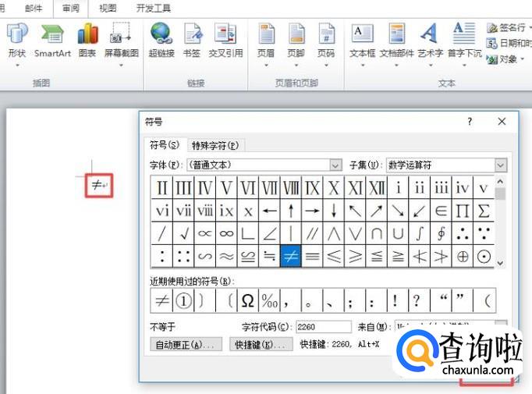532x394 pixels.
Task: Click the 字符代码 input field
Action: [x=323, y=327]
